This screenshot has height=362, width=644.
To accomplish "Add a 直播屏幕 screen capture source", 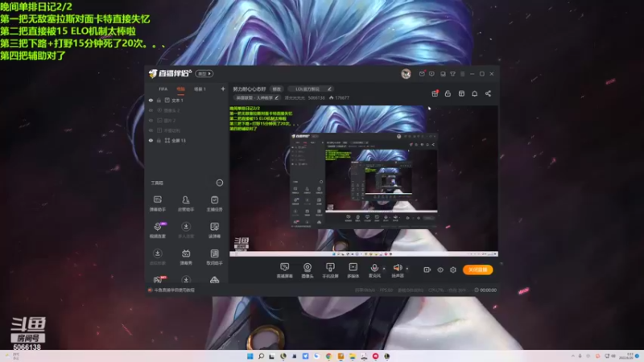I will [284, 270].
